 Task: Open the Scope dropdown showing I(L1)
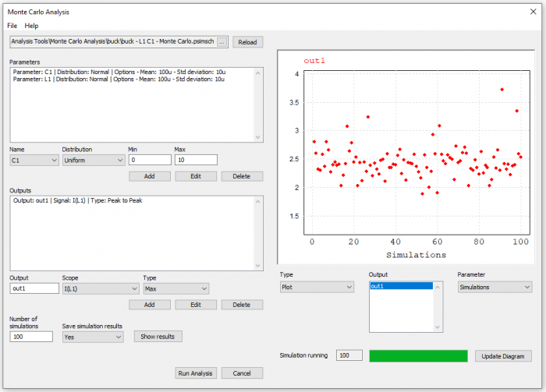[x=101, y=288]
